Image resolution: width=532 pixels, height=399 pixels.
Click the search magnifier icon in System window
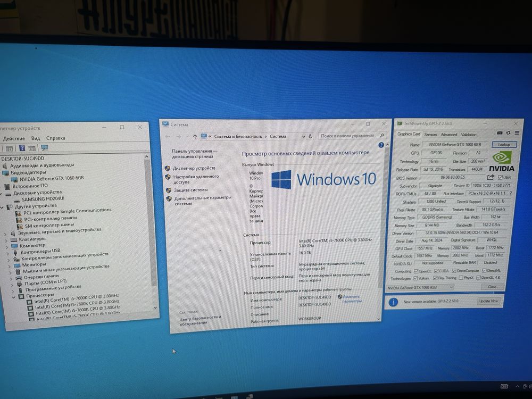(x=382, y=135)
